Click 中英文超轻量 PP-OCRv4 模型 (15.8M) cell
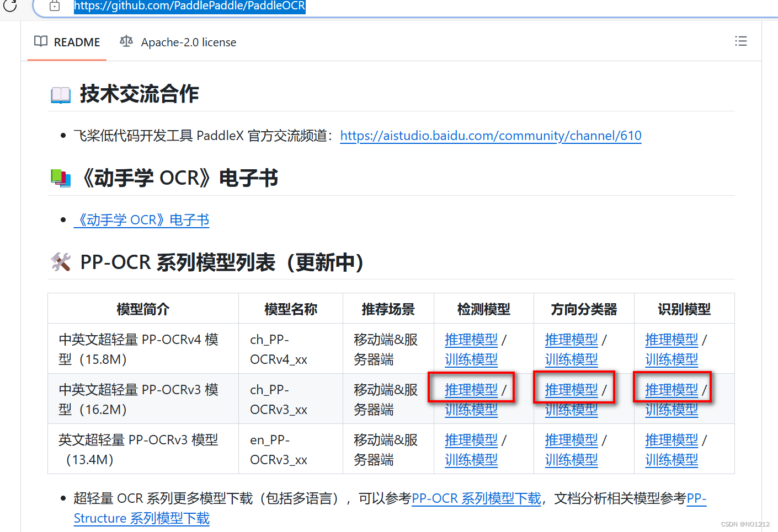 coord(143,349)
